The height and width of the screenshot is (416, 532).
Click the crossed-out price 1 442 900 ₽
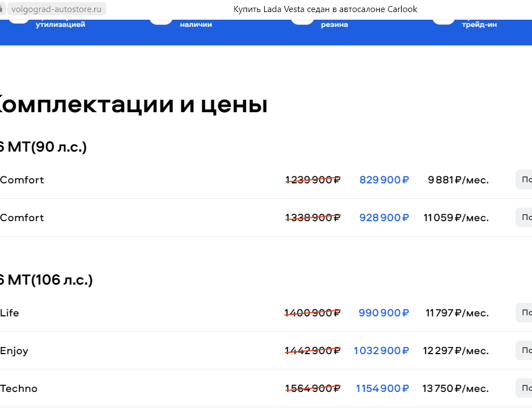coord(312,350)
